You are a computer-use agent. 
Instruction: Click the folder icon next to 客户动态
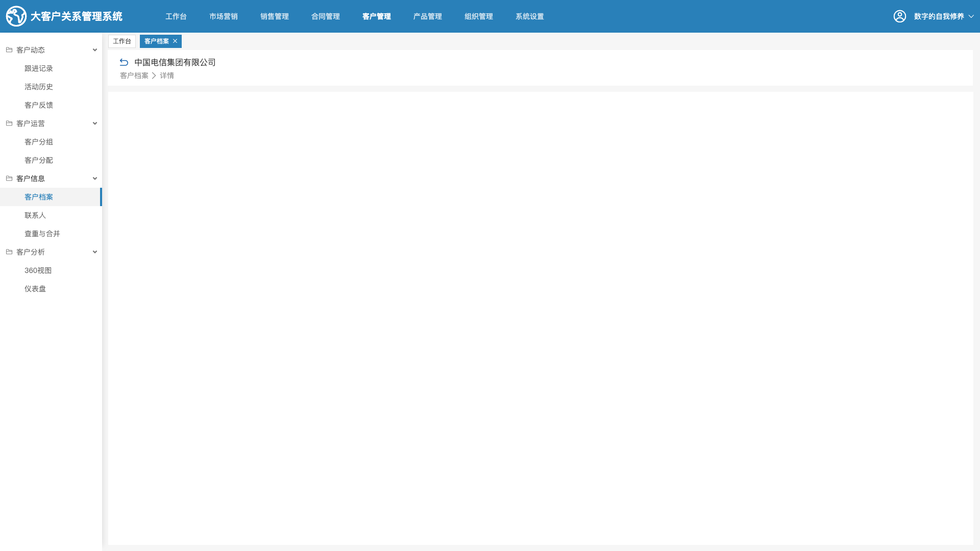click(x=9, y=50)
